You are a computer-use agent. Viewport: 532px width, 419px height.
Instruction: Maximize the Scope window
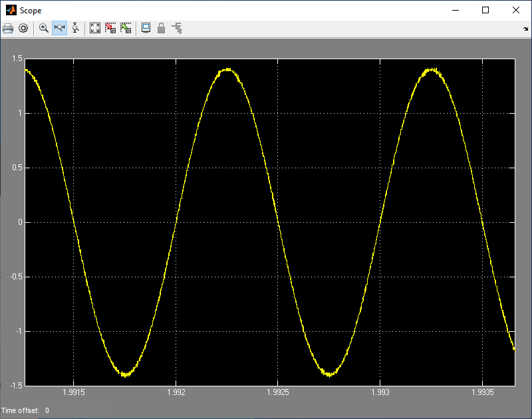click(485, 10)
